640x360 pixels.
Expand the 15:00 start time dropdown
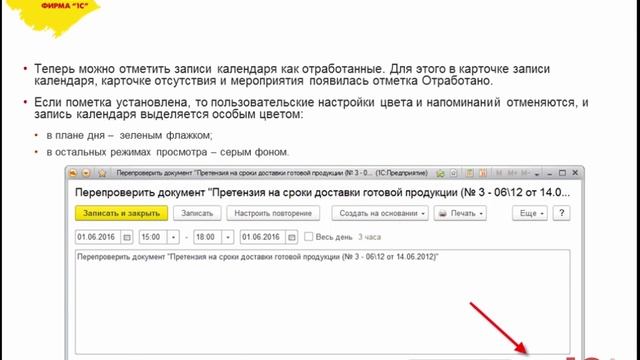click(x=173, y=237)
